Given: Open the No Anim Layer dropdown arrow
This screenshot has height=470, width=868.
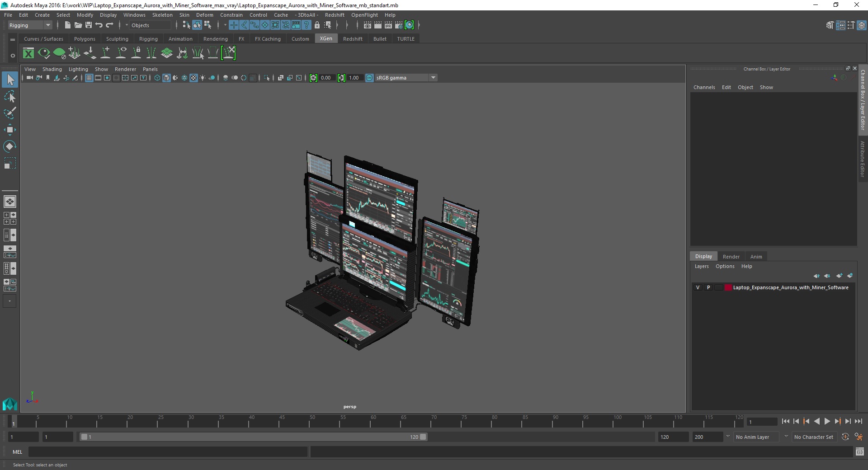Looking at the screenshot, I should coord(728,437).
